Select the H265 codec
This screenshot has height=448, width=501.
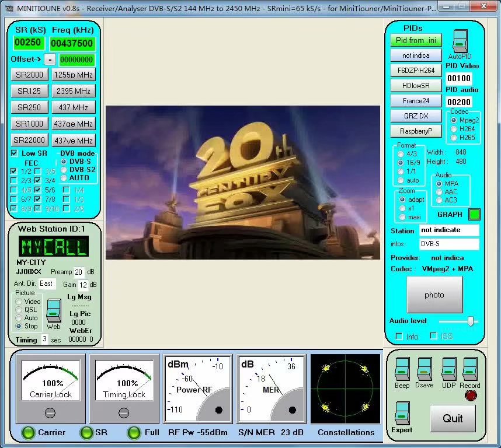coord(454,138)
